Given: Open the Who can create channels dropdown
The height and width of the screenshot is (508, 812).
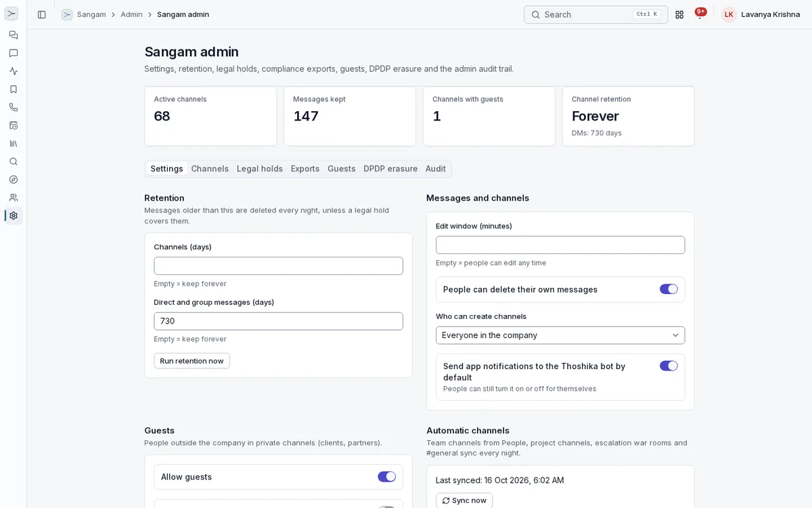Looking at the screenshot, I should click(x=560, y=335).
